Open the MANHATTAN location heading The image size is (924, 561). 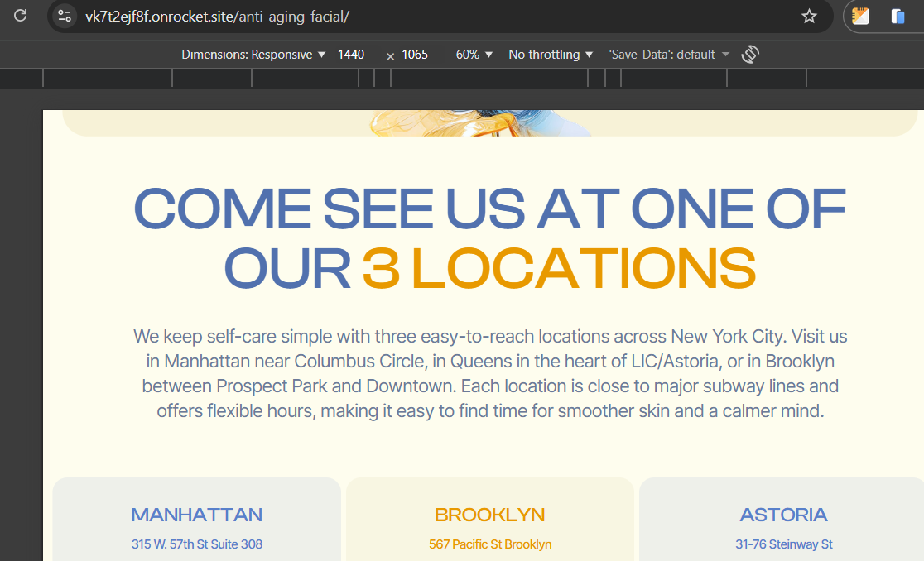(x=197, y=515)
